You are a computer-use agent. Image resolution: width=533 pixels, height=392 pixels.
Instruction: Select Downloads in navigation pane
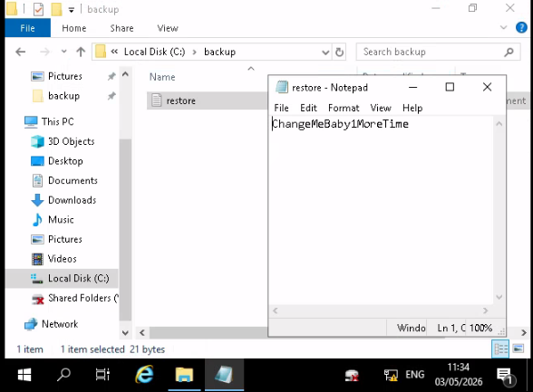click(x=73, y=200)
